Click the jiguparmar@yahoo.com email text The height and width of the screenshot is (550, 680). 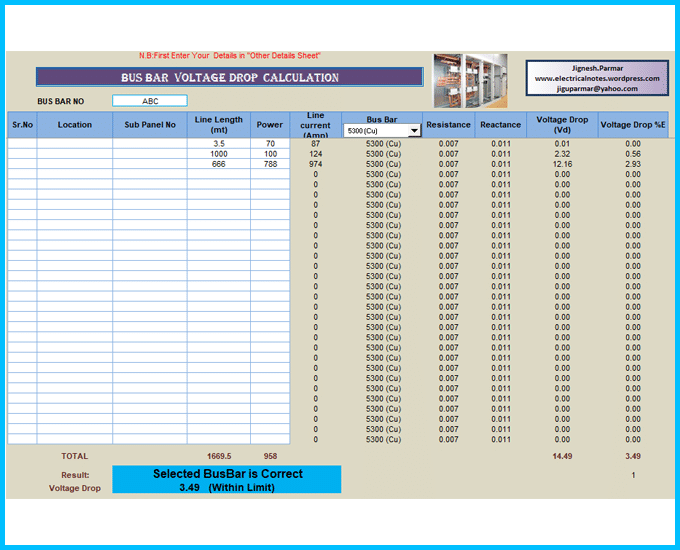597,88
